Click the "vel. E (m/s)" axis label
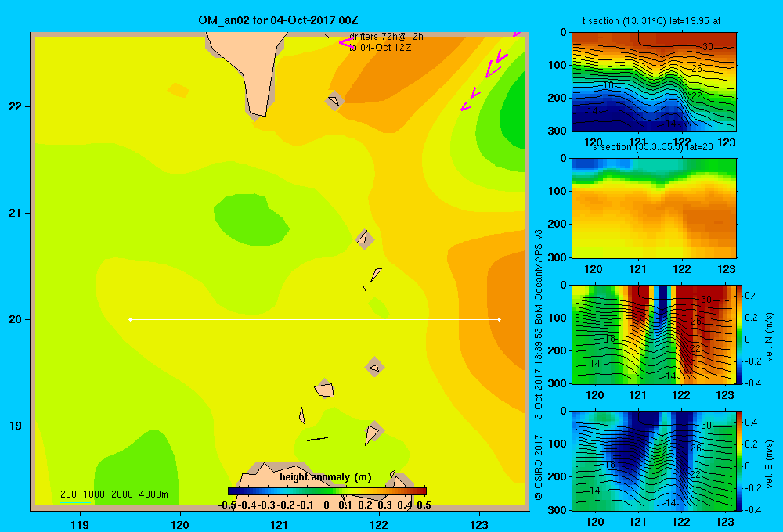783x532 pixels. (x=769, y=463)
